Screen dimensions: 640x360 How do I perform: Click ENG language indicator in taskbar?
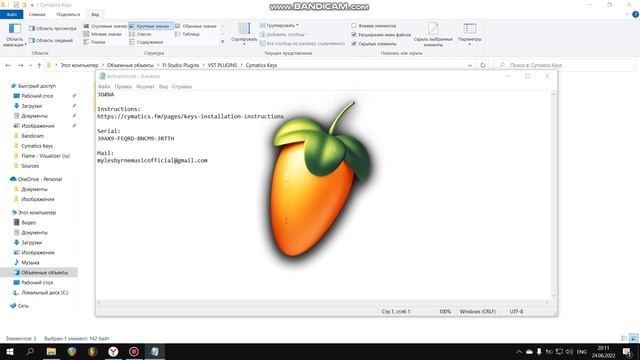pos(582,351)
